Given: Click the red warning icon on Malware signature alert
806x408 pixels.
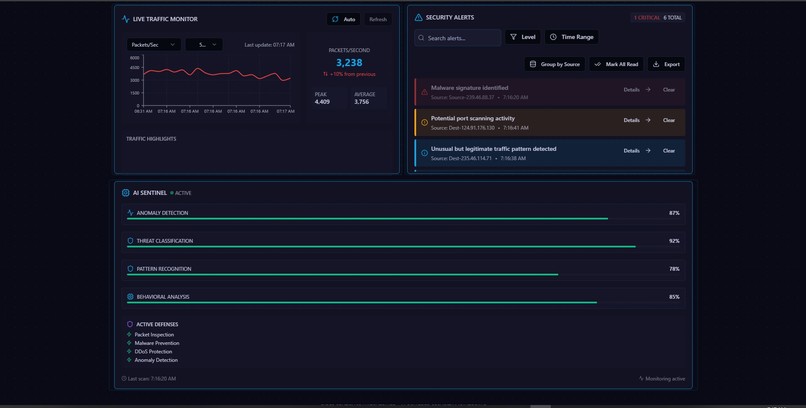Looking at the screenshot, I should click(424, 92).
